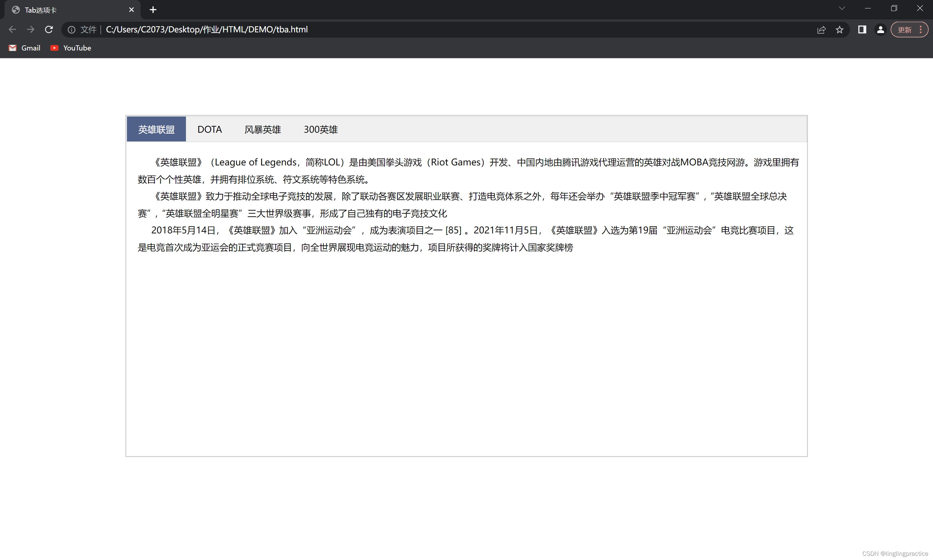Click the text "2018年5月14日"
Image resolution: width=933 pixels, height=560 pixels.
pyautogui.click(x=183, y=230)
